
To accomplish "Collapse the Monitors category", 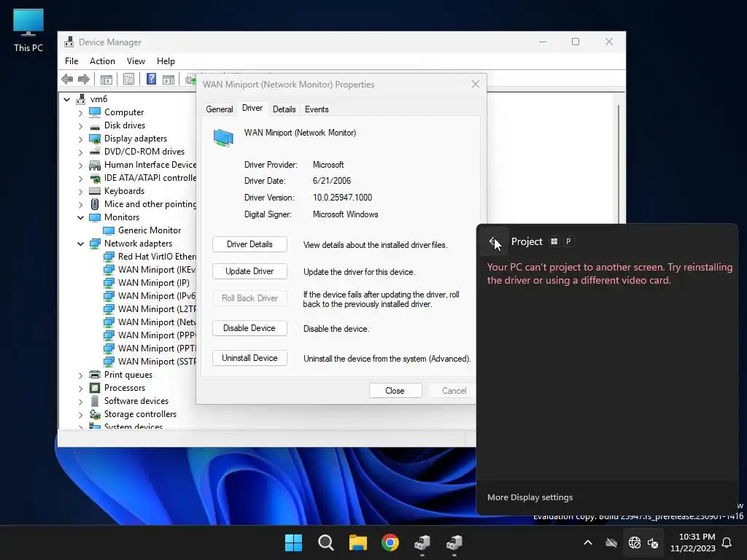I will click(x=80, y=217).
